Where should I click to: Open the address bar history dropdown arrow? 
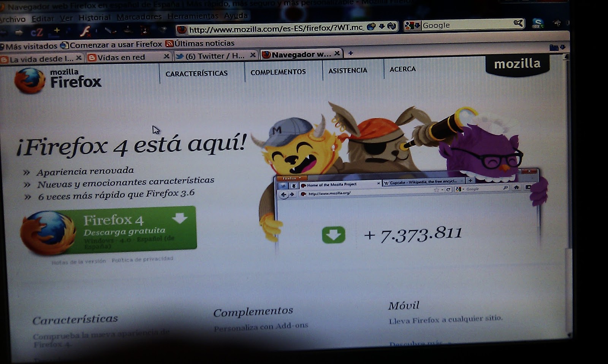tap(382, 26)
